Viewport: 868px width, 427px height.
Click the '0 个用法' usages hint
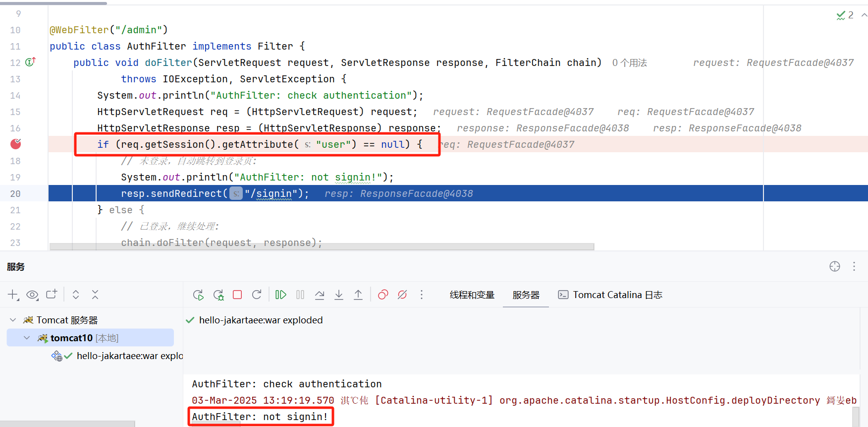click(x=630, y=62)
